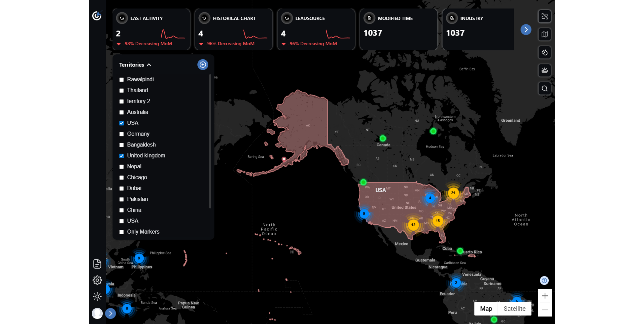This screenshot has height=324, width=644.
Task: Click the document report icon in left sidebar
Action: [97, 264]
